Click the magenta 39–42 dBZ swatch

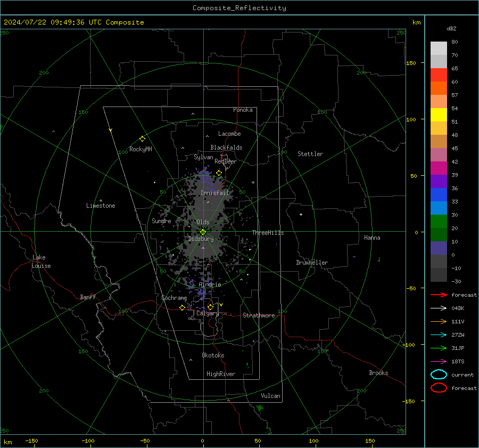[439, 168]
